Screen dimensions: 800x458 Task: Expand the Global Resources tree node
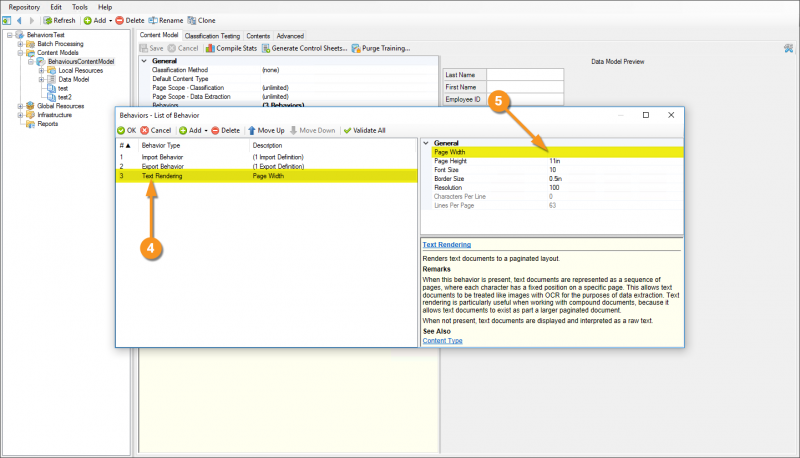coord(20,106)
